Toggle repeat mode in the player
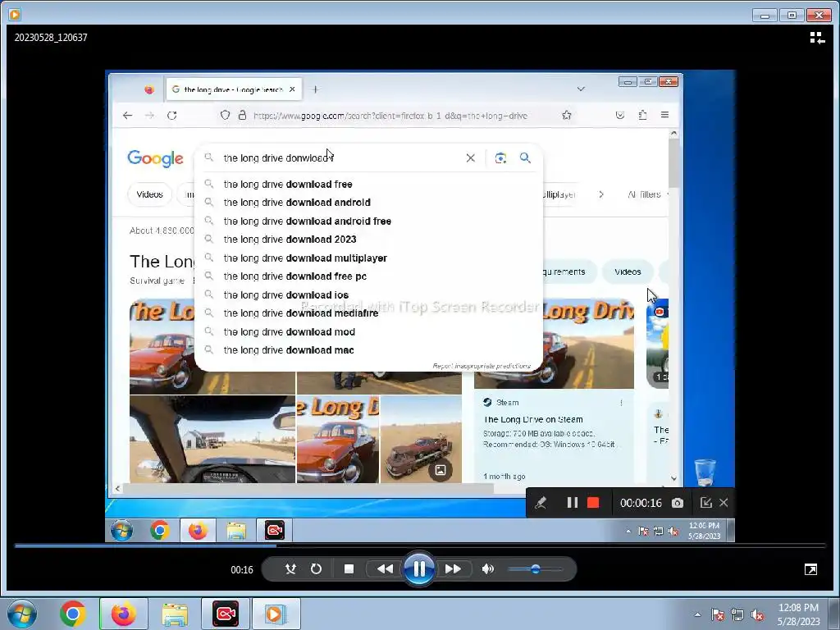Screen dimensions: 840x630 click(x=316, y=569)
